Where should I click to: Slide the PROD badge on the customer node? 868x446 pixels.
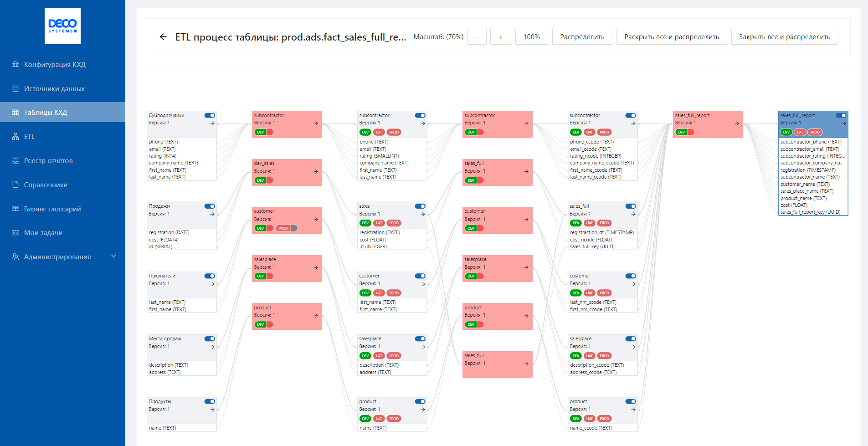[286, 228]
